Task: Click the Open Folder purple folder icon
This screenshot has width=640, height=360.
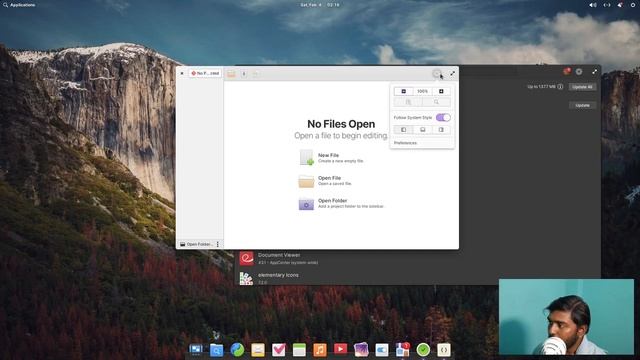Action: [306, 204]
